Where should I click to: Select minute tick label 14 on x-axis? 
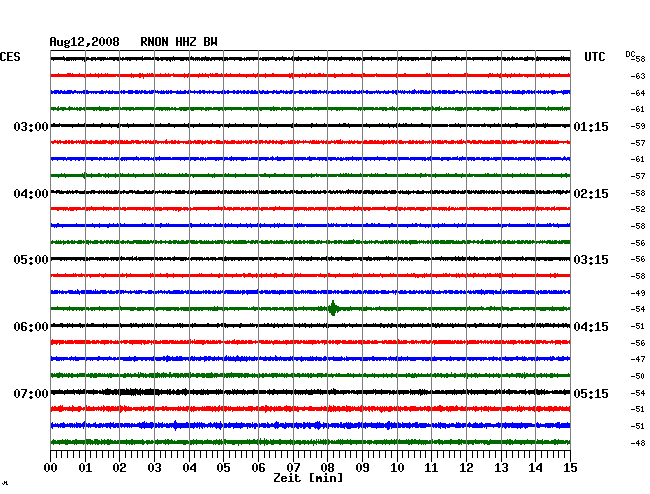536,467
